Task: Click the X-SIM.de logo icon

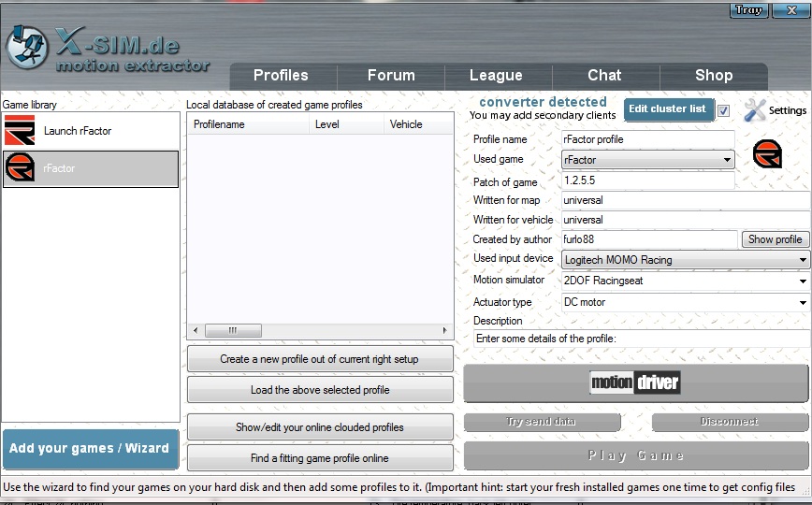Action: pos(27,48)
